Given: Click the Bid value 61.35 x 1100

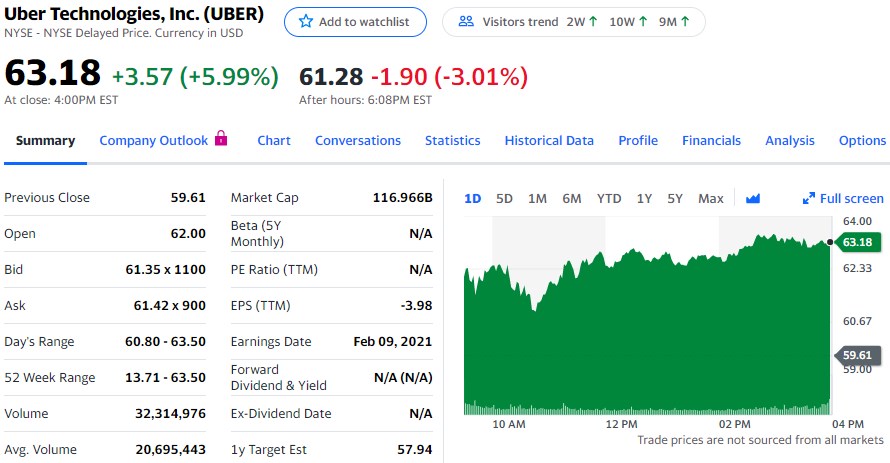Looking at the screenshot, I should click(x=165, y=270).
